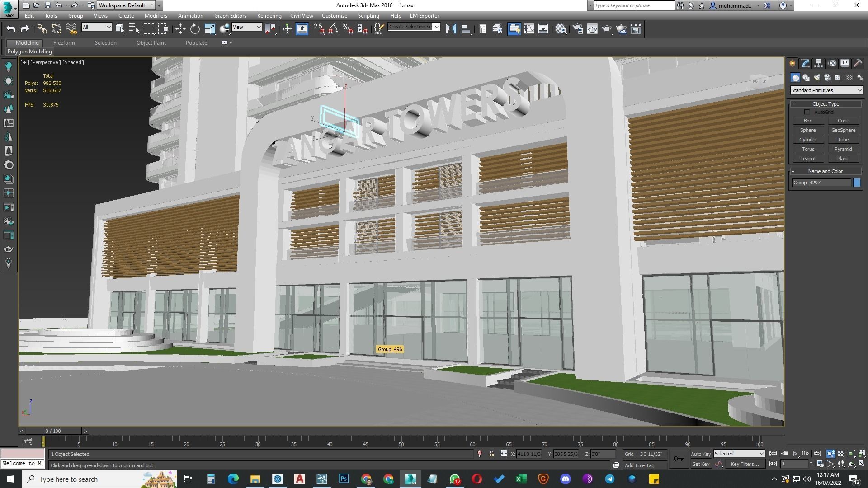The height and width of the screenshot is (488, 868).
Task: Toggle Percent Snap
Action: coord(348,29)
